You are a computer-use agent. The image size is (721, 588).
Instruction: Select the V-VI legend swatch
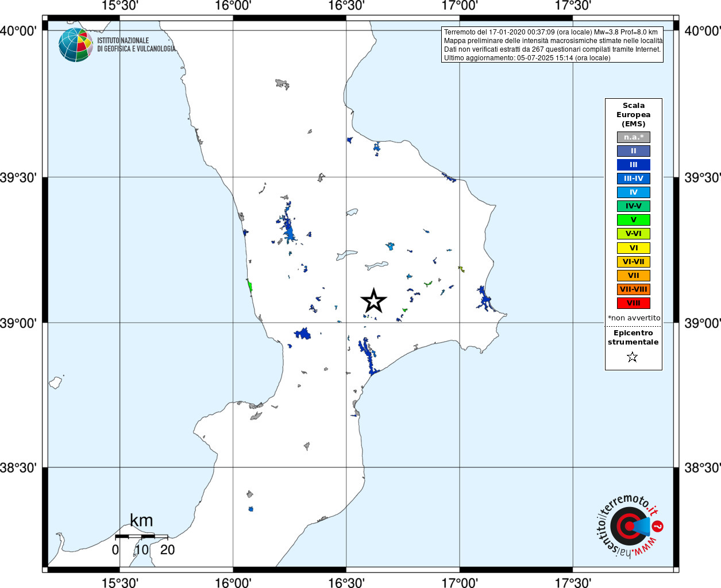coord(634,234)
